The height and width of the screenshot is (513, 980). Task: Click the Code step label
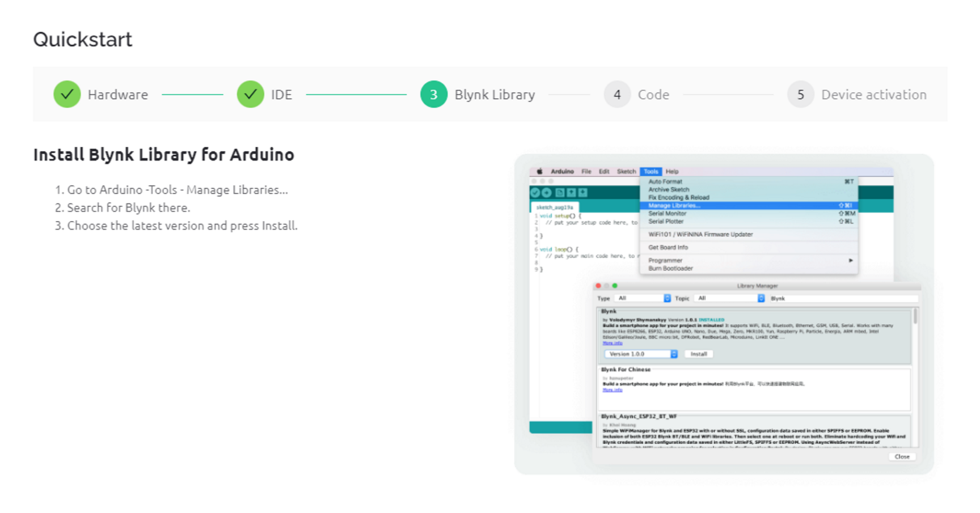[x=653, y=95]
